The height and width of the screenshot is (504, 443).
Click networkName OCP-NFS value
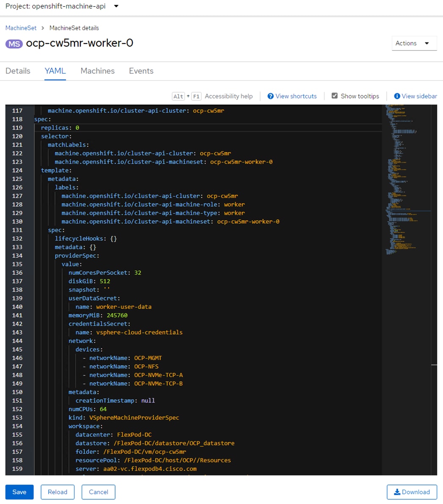point(146,366)
